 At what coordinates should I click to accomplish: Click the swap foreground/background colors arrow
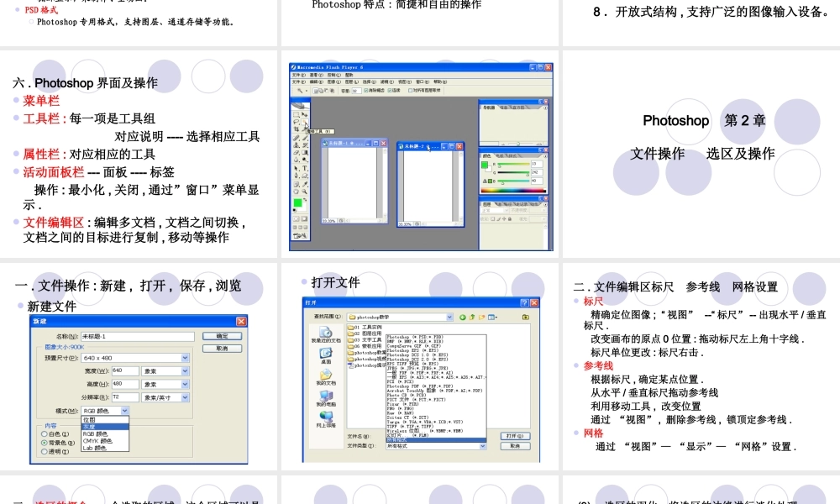pos(305,200)
